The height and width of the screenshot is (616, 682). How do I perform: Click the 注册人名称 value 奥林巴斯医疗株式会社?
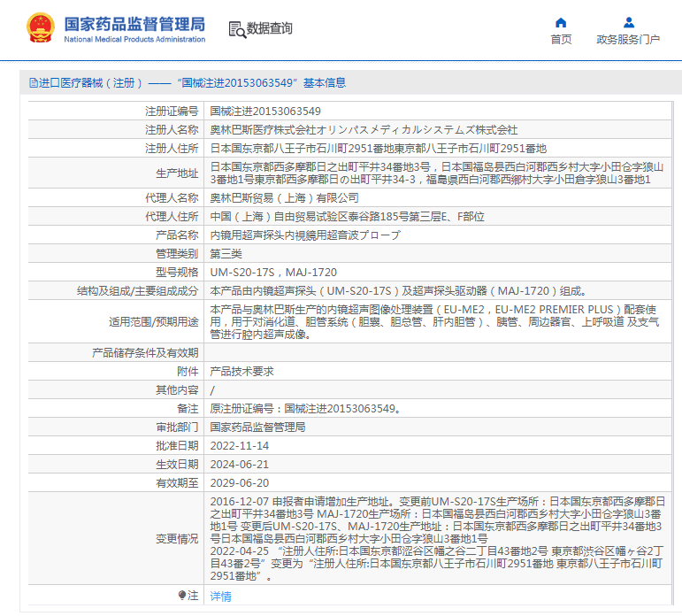coord(364,130)
